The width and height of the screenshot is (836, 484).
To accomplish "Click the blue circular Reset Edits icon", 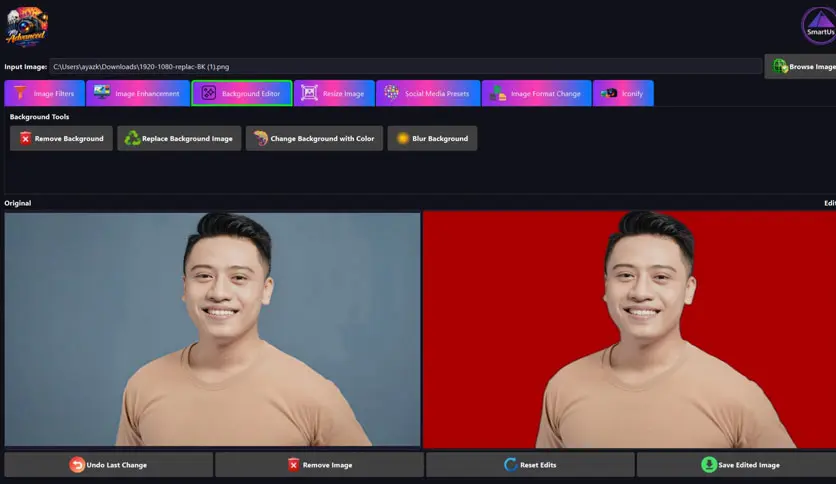I will coord(510,465).
